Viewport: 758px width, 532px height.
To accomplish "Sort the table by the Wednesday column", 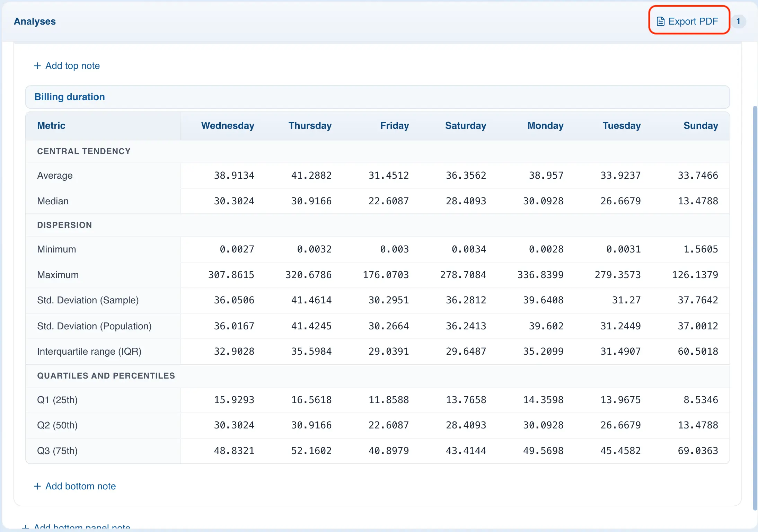I will pos(227,125).
